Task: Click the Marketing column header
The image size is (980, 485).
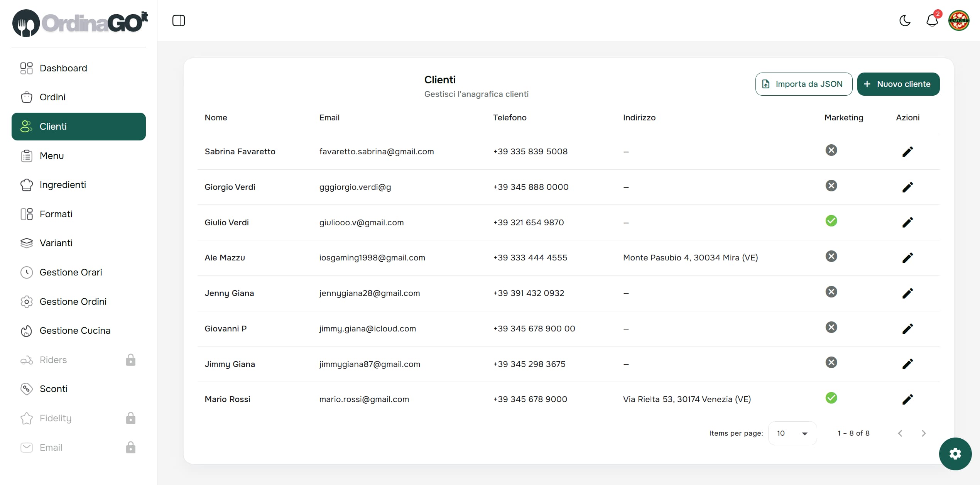Action: (843, 118)
